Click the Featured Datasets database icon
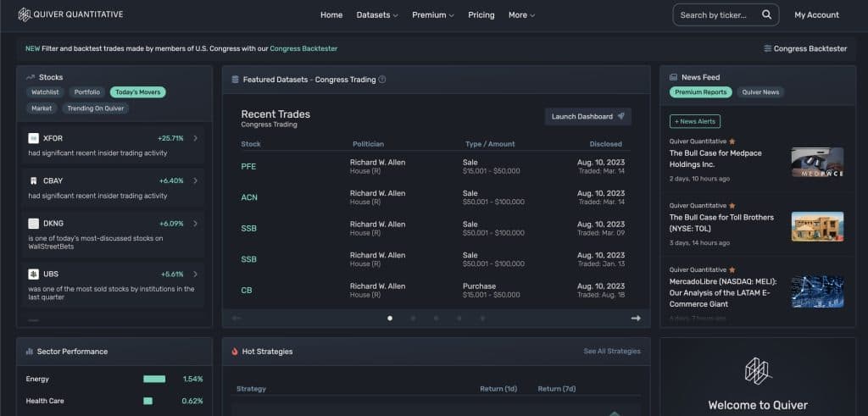The height and width of the screenshot is (416, 868). pos(236,80)
